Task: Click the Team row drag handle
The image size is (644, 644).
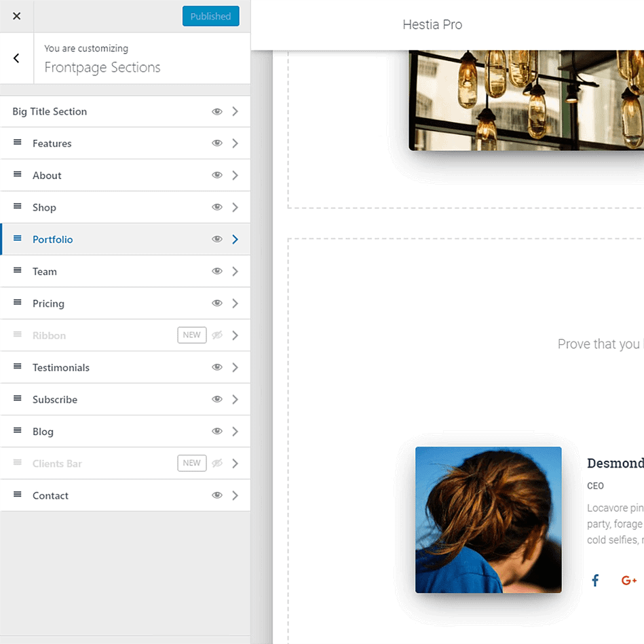Action: click(x=17, y=270)
